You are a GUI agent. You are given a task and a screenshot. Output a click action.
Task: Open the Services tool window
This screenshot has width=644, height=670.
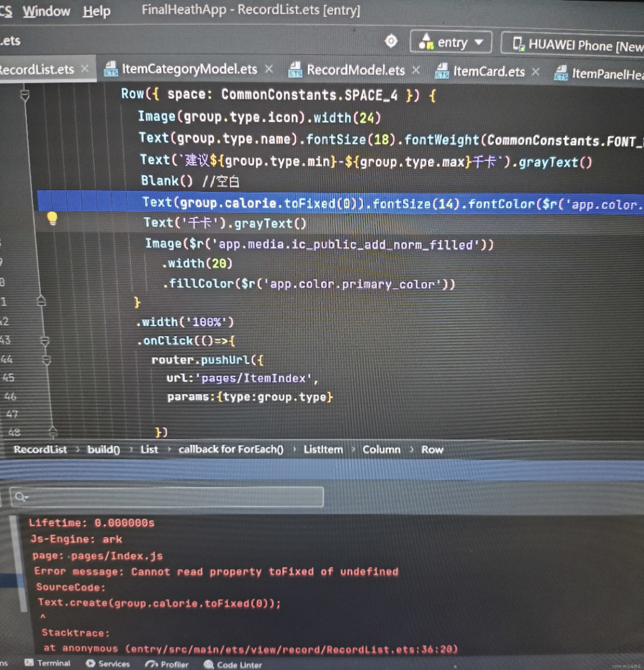(x=108, y=664)
